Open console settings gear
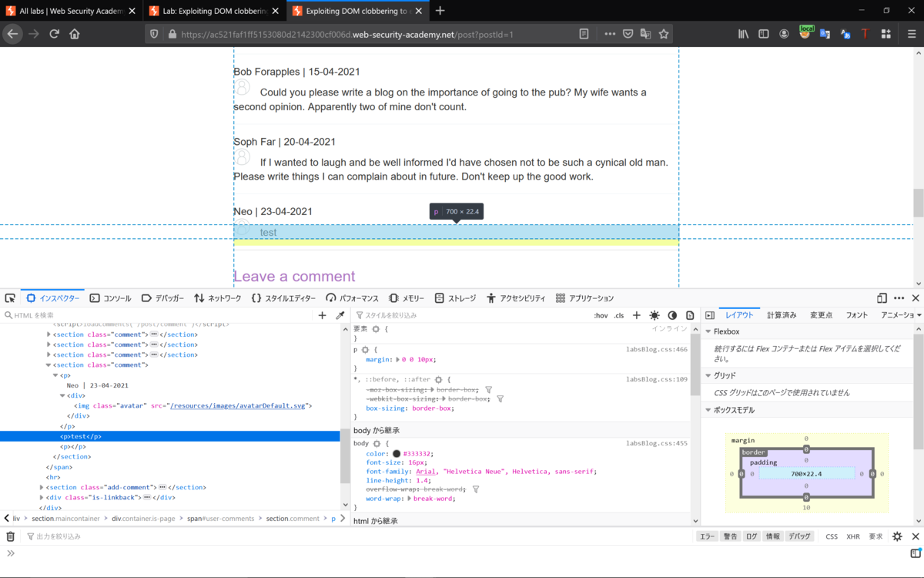924x578 pixels. (x=897, y=536)
